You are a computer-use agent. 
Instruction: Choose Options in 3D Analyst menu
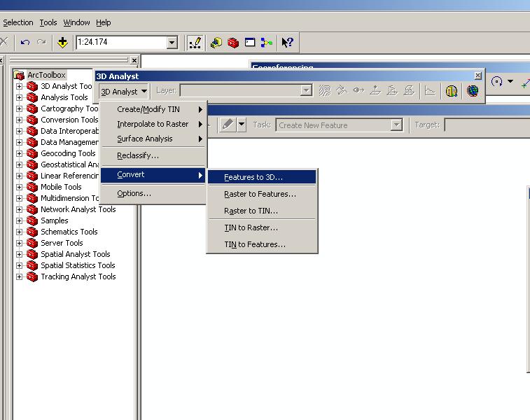[154, 194]
